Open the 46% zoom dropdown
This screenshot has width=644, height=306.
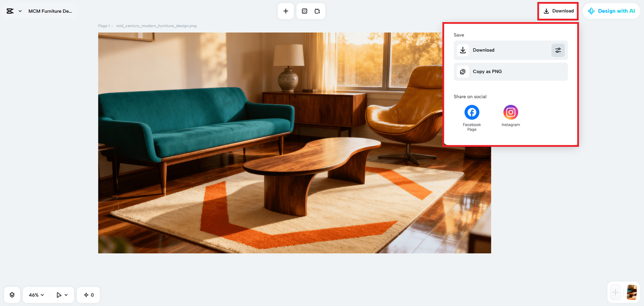click(36, 295)
